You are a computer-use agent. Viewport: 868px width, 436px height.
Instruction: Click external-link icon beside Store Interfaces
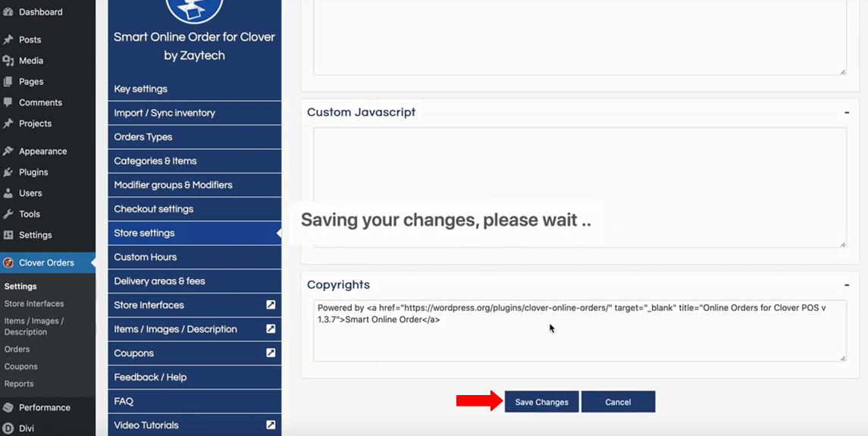[271, 305]
